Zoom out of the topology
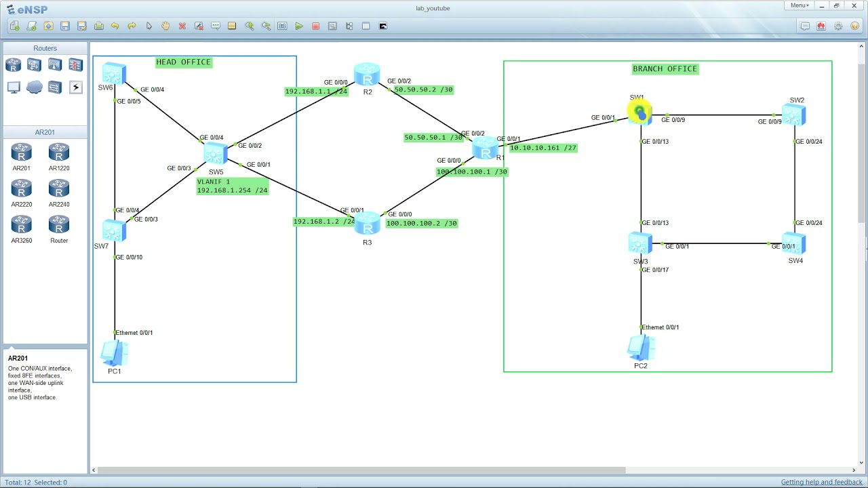 pyautogui.click(x=266, y=26)
